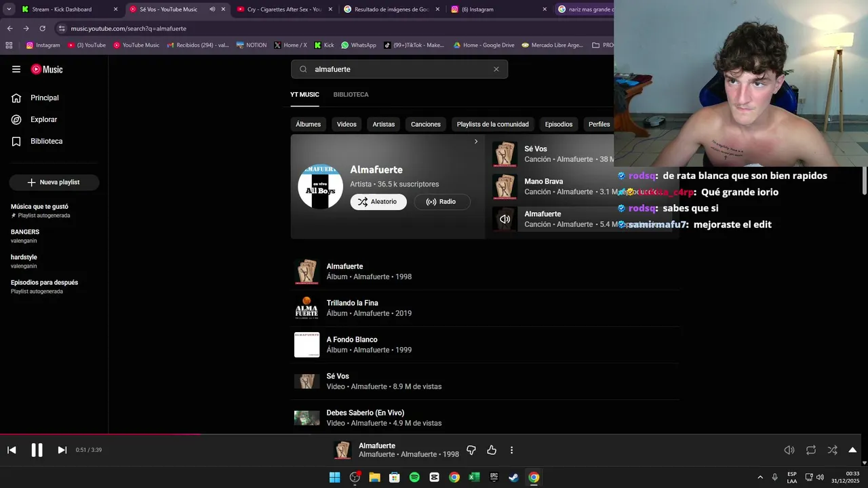Filter results by Artistas

pos(383,124)
